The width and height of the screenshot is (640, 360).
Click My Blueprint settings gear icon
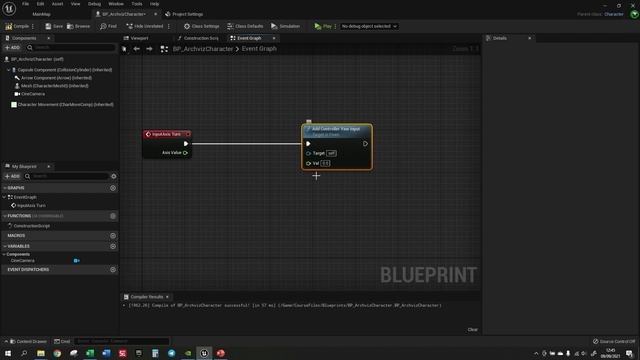tap(113, 176)
